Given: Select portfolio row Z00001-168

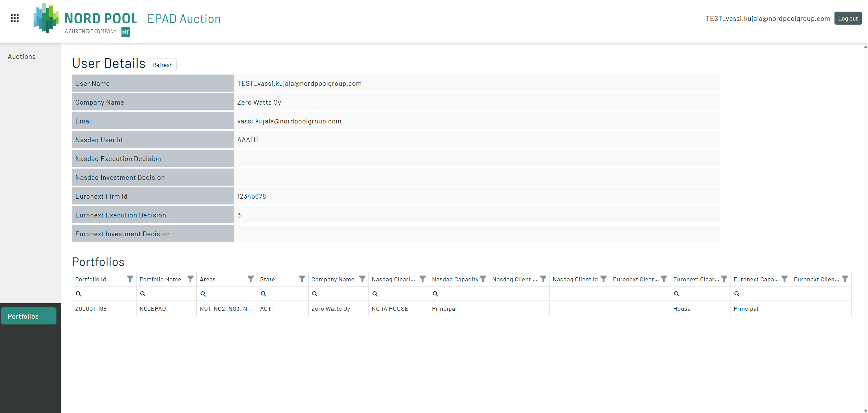Looking at the screenshot, I should point(91,309).
